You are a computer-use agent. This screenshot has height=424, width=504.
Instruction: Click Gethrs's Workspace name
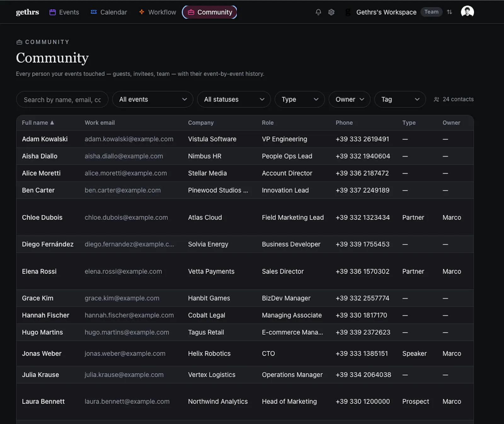386,12
